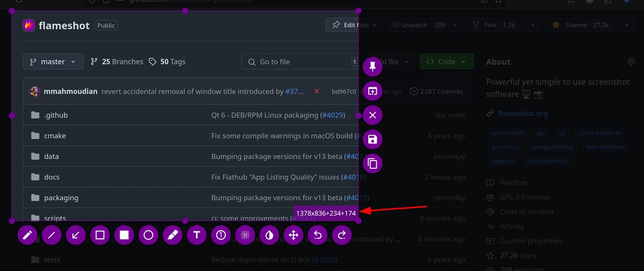Save the capture with the floppy disk icon
The image size is (644, 271).
(x=372, y=140)
